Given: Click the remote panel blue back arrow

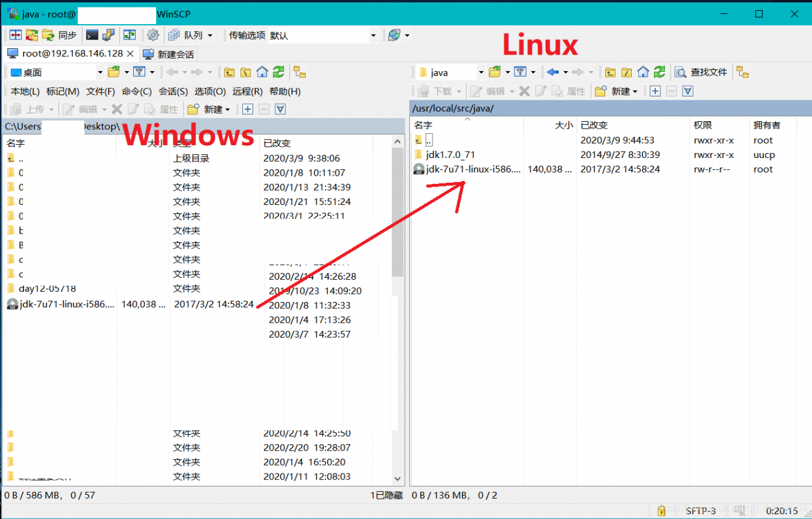Looking at the screenshot, I should [x=553, y=72].
